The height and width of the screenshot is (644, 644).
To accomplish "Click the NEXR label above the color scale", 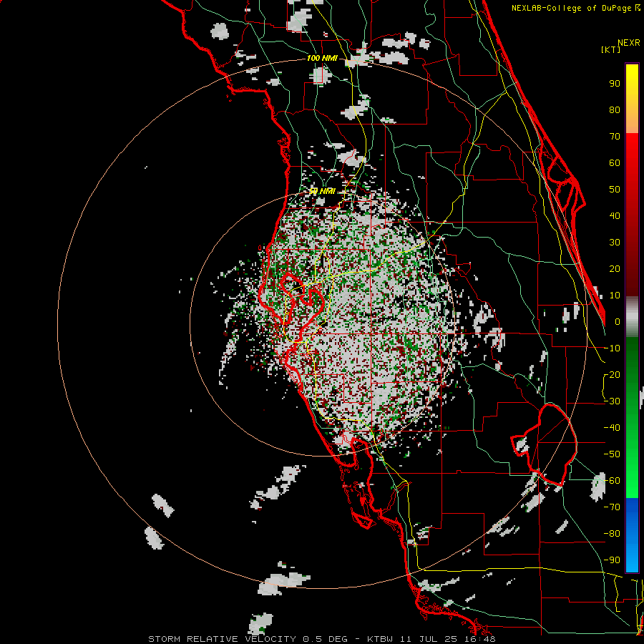I will (x=629, y=43).
